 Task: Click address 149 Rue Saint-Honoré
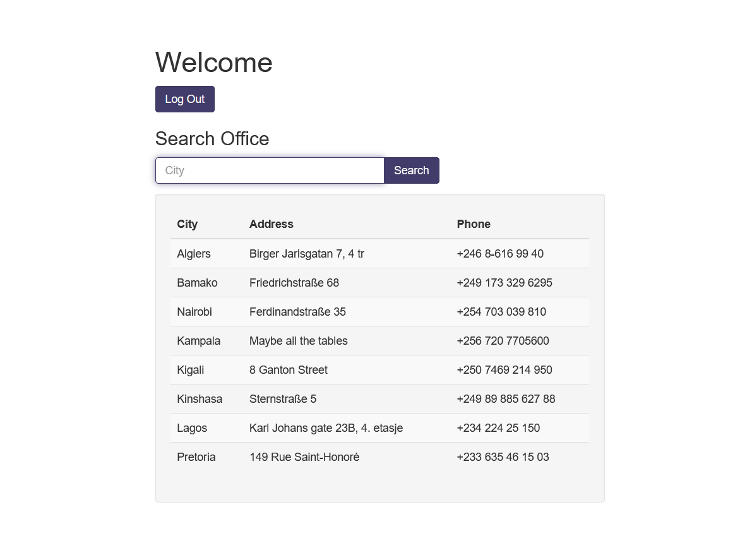click(304, 457)
